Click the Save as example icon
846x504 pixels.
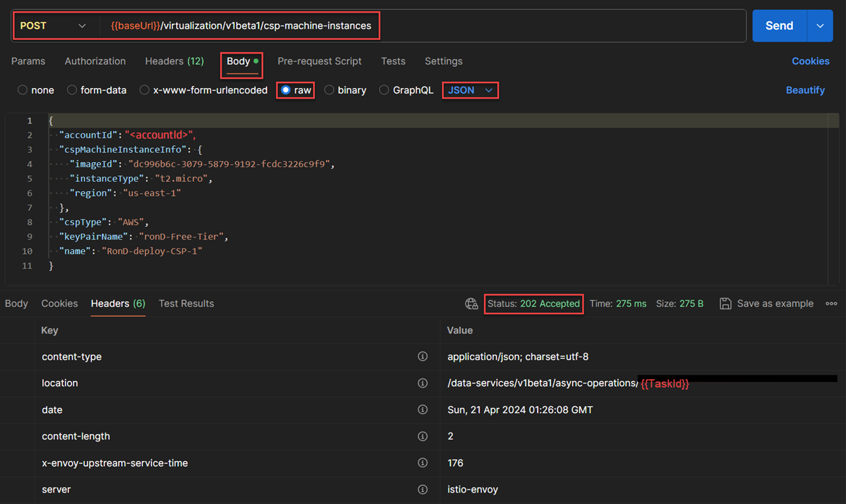tap(726, 304)
